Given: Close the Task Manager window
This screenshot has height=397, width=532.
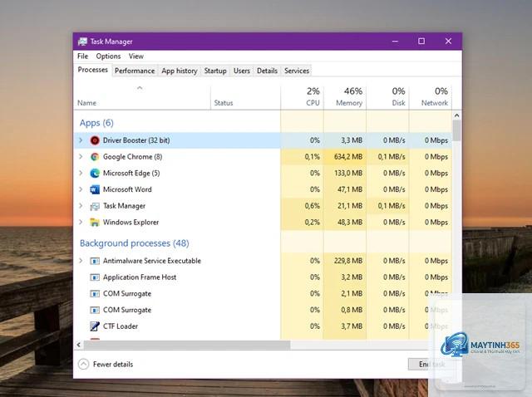Looking at the screenshot, I should [448, 42].
